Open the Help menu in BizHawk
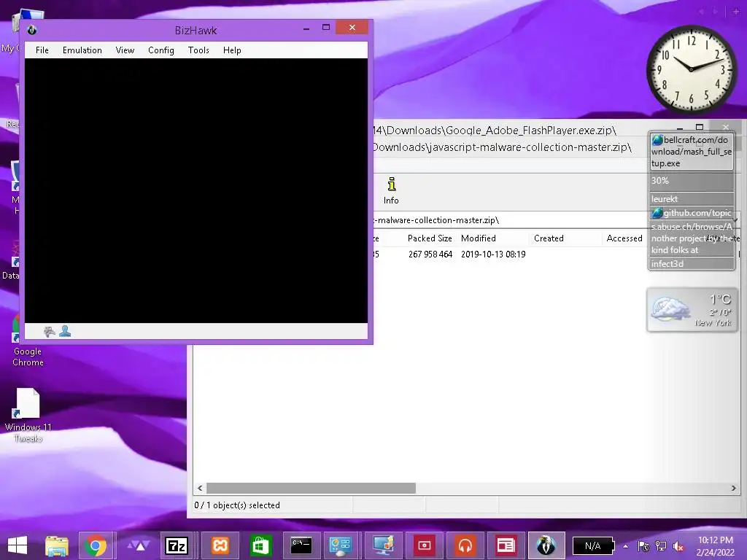Viewport: 747px width, 560px height. (232, 50)
